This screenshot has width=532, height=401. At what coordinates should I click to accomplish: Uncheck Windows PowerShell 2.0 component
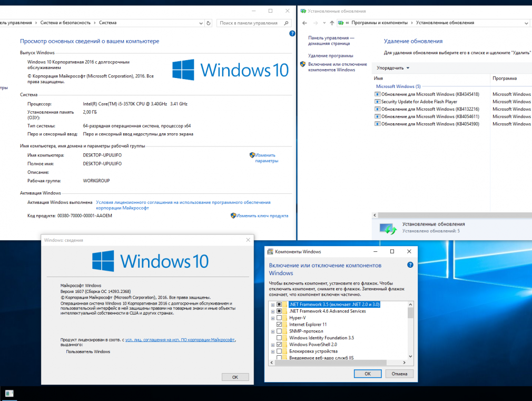[279, 345]
